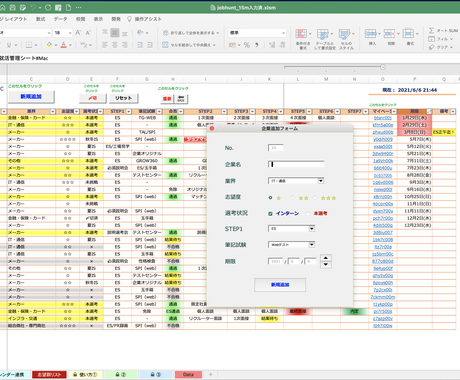
Task: Open the 数式 ribbon tab
Action: coord(41,19)
